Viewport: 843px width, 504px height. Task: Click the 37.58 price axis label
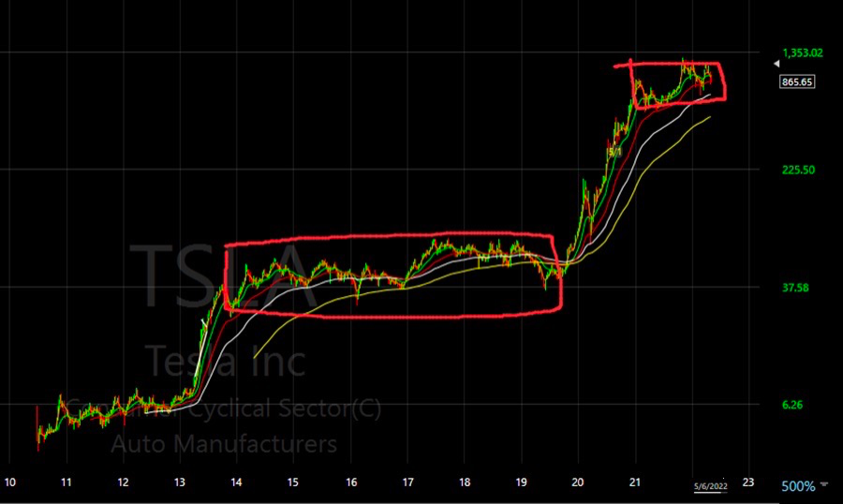click(x=795, y=288)
